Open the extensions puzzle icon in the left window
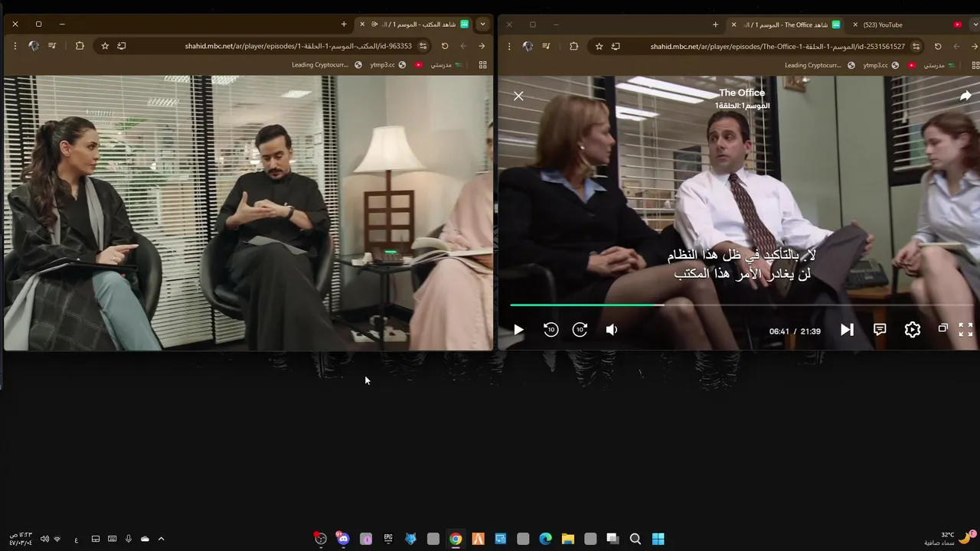Image resolution: width=980 pixels, height=551 pixels. coord(80,46)
